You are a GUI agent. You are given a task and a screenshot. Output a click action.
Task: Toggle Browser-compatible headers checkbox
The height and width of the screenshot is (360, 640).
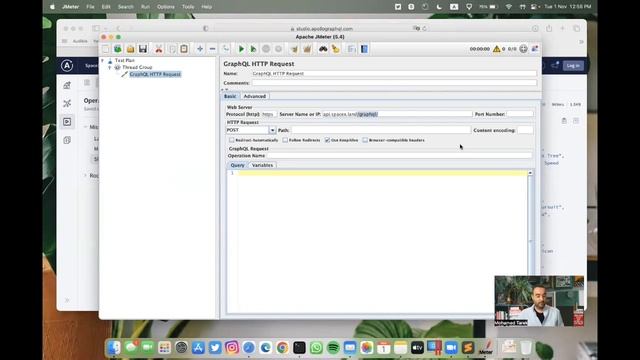click(365, 140)
